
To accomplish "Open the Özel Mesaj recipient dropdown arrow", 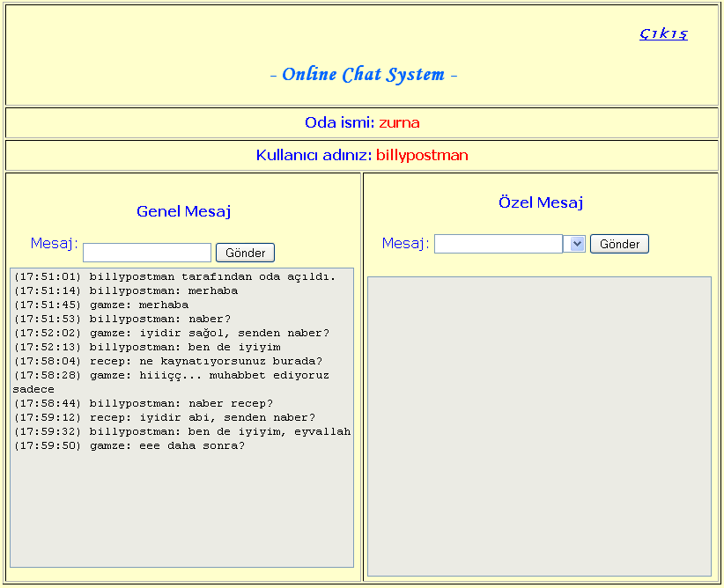I will click(577, 244).
